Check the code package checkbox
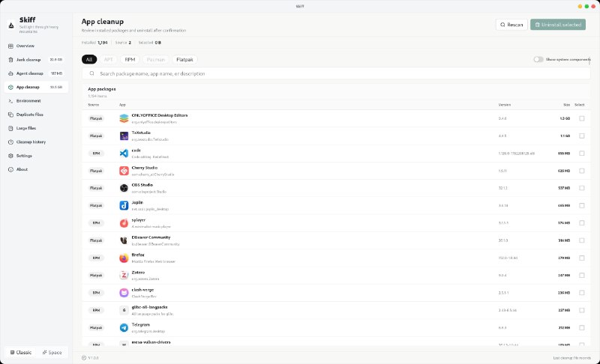 coord(582,153)
